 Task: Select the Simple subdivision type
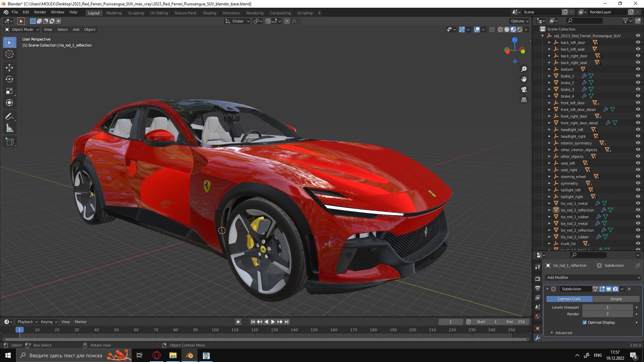pyautogui.click(x=616, y=299)
